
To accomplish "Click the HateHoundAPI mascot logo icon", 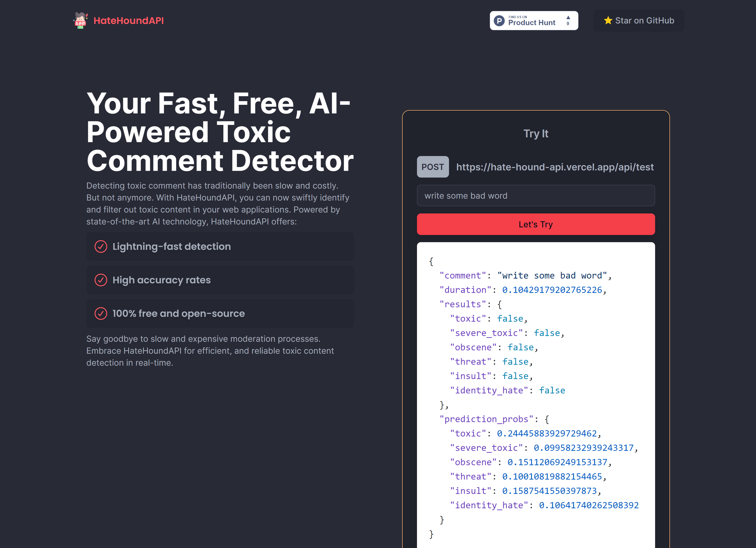I will click(x=80, y=20).
